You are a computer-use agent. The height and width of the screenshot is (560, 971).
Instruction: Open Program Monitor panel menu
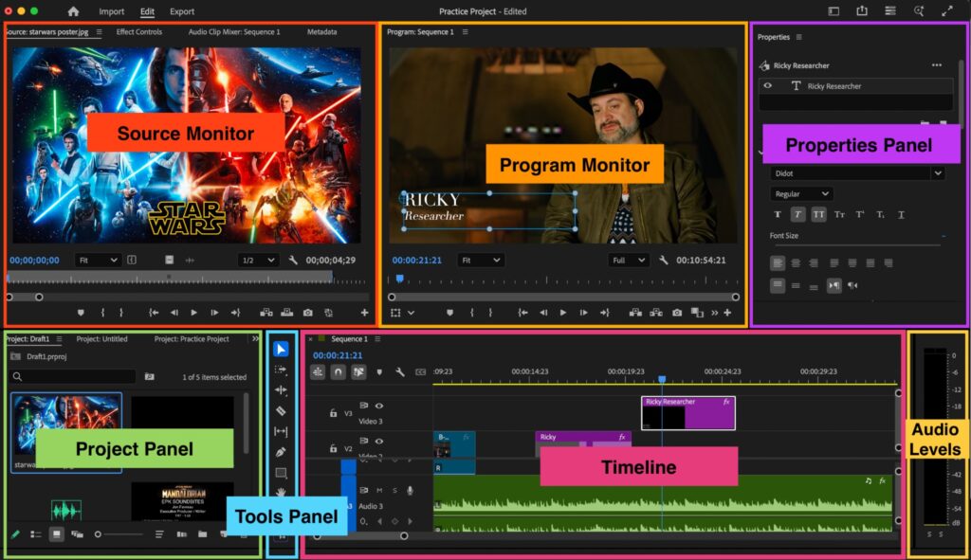tap(465, 31)
